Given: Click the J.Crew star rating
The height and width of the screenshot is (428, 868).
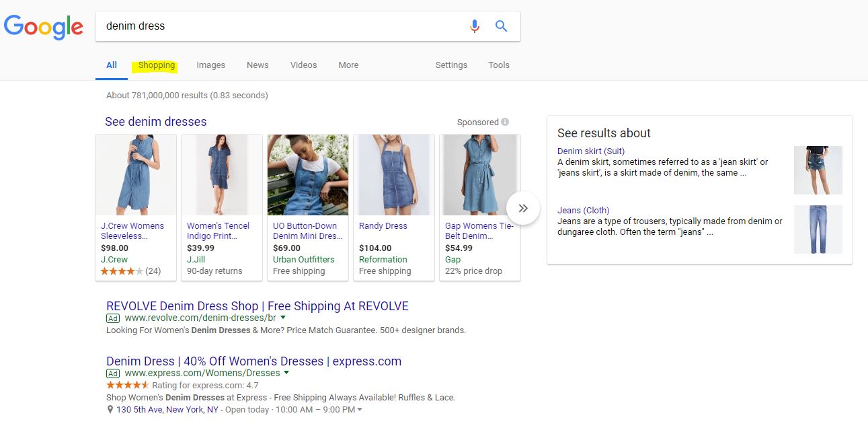Looking at the screenshot, I should click(122, 271).
